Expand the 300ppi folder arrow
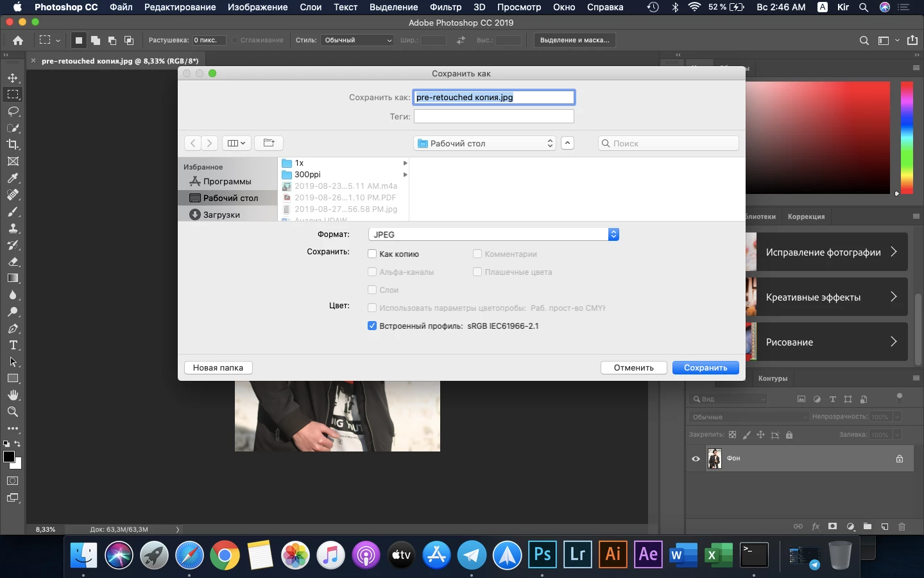Image resolution: width=924 pixels, height=578 pixels. click(405, 175)
